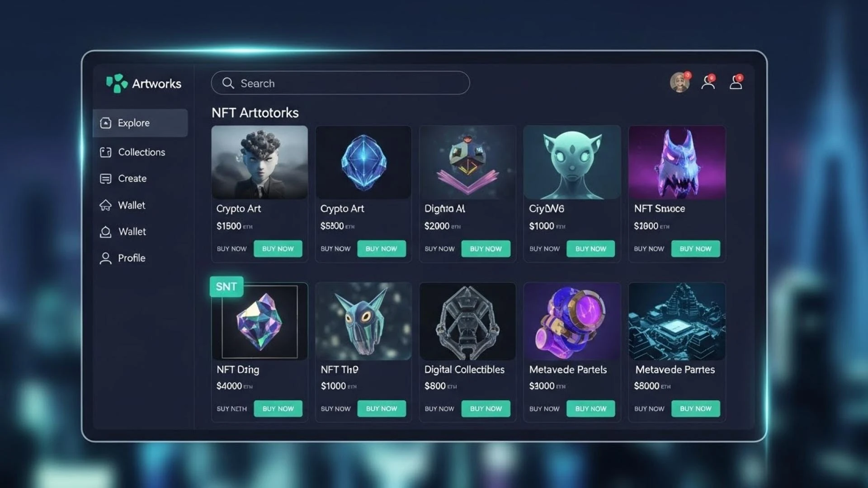Open the purple Metavede Partels thumbnail
This screenshot has height=488, width=868.
click(x=572, y=321)
